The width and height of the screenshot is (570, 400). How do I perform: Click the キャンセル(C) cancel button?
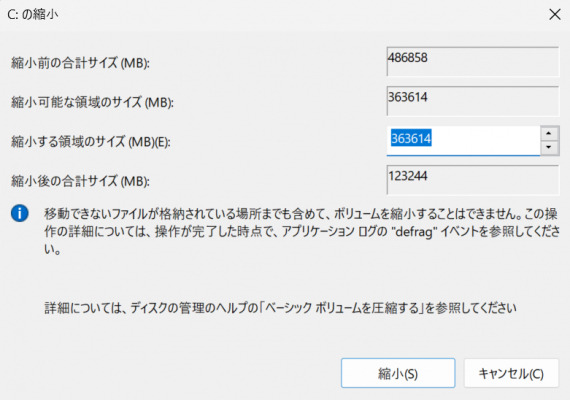tap(511, 373)
